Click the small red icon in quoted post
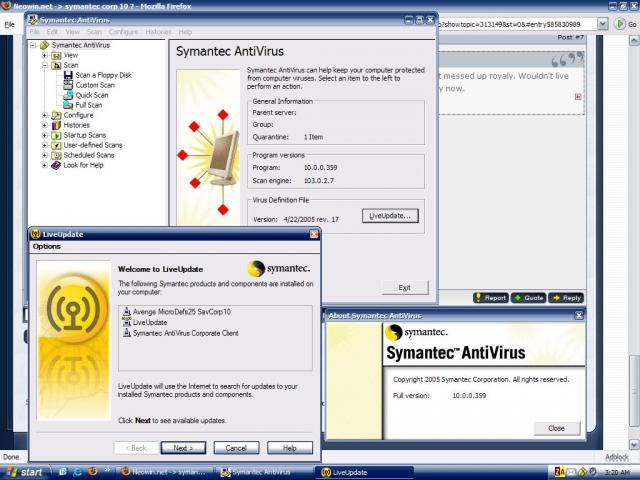Viewport: 640px width, 480px height. pos(578,97)
